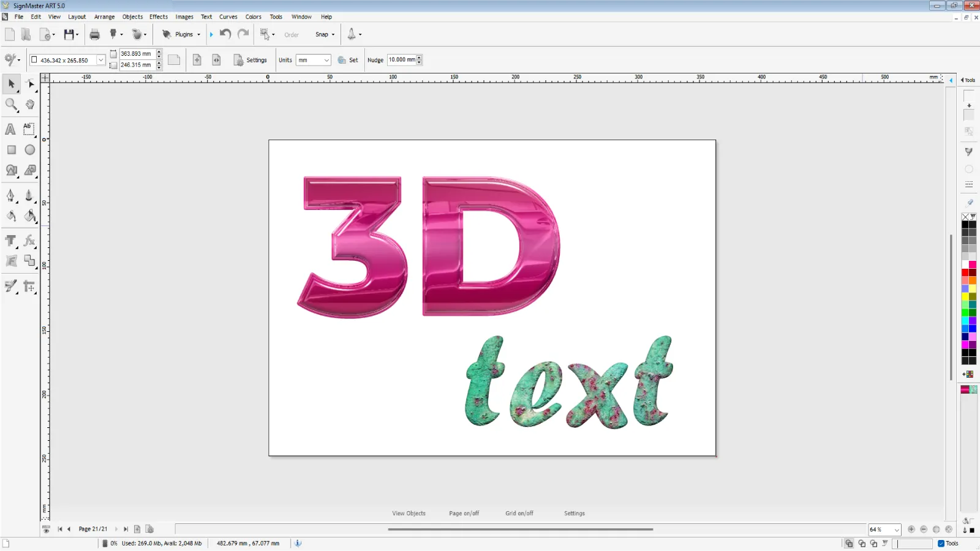Screen dimensions: 980x551
Task: Click View Objects below the canvas
Action: point(409,514)
